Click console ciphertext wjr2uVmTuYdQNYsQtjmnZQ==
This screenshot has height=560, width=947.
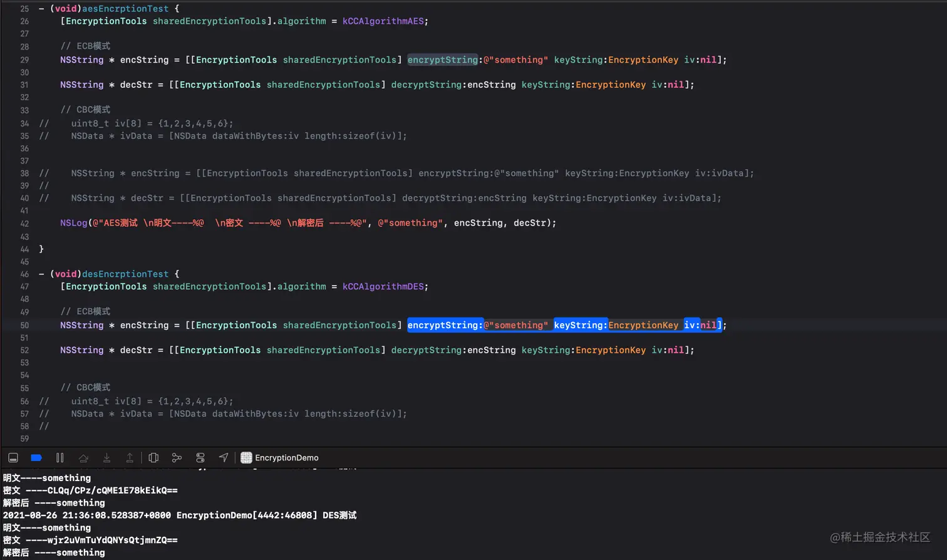(113, 540)
